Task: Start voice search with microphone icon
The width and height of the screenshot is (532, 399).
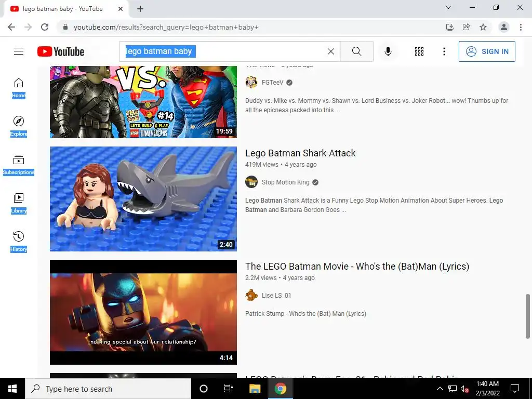Action: click(388, 51)
